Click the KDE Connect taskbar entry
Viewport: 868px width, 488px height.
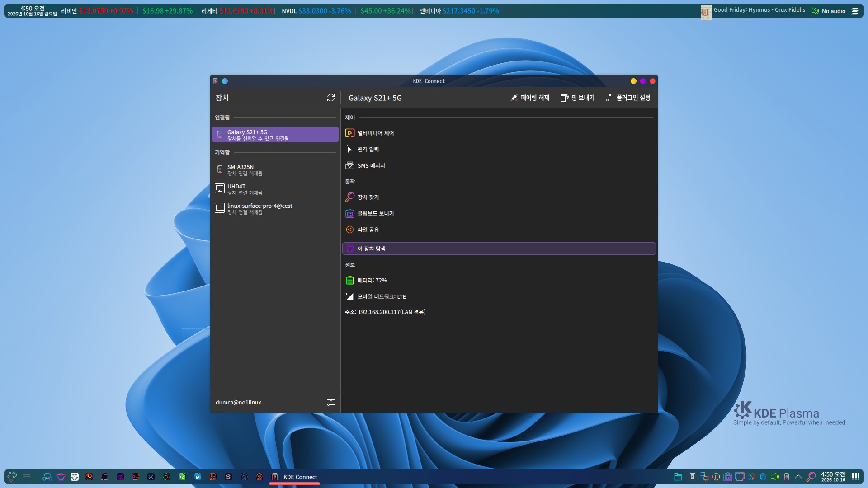(x=295, y=477)
